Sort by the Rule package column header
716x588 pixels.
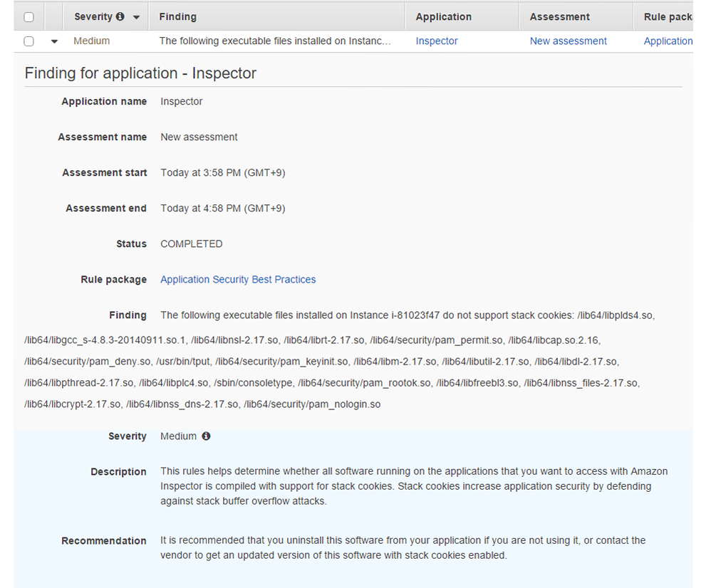[x=668, y=16]
